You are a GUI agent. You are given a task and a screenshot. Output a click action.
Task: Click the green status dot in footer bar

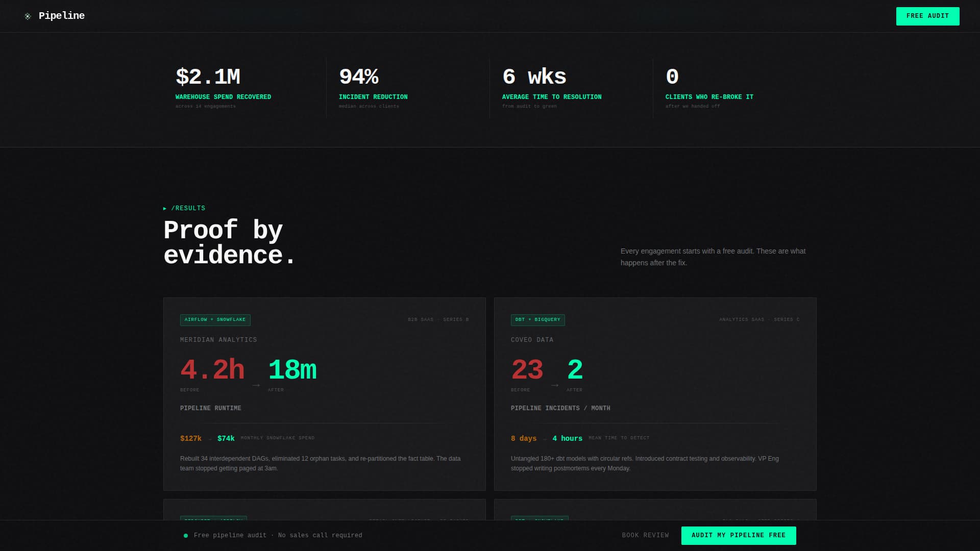pos(186,536)
